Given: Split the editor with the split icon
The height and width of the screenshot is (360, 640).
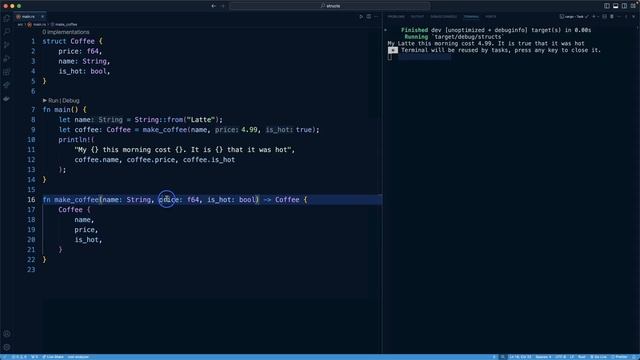Looking at the screenshot, I should pyautogui.click(x=369, y=16).
